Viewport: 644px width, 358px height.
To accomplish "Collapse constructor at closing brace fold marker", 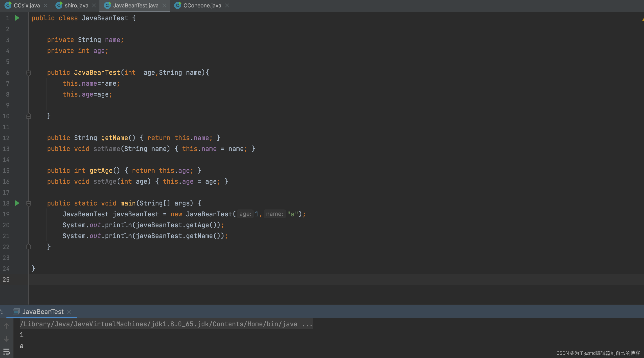I will [x=29, y=116].
